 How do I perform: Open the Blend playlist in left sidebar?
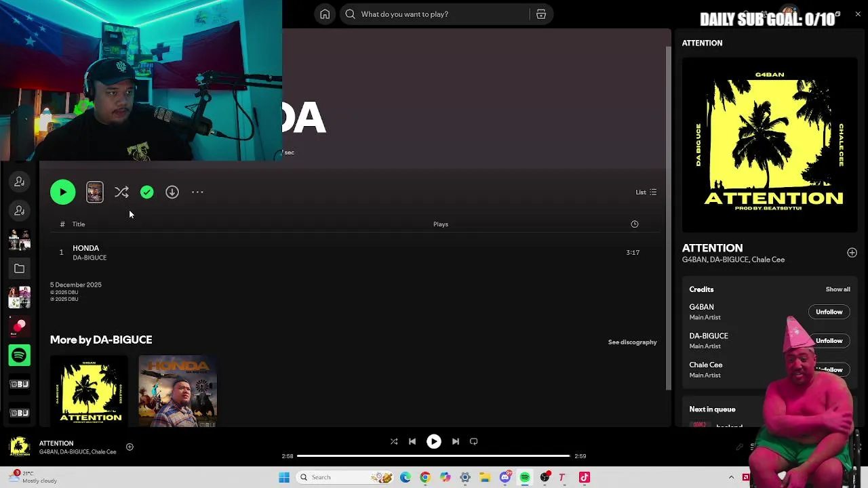tap(19, 327)
